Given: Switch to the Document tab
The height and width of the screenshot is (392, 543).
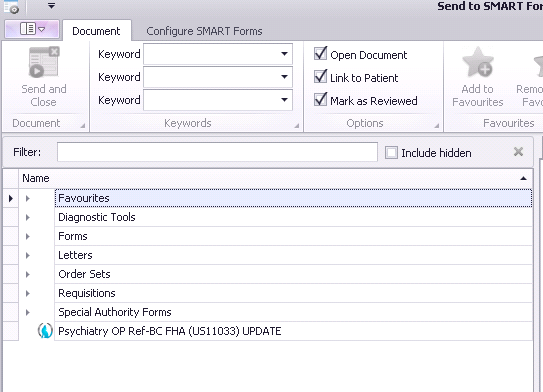Looking at the screenshot, I should 96,31.
